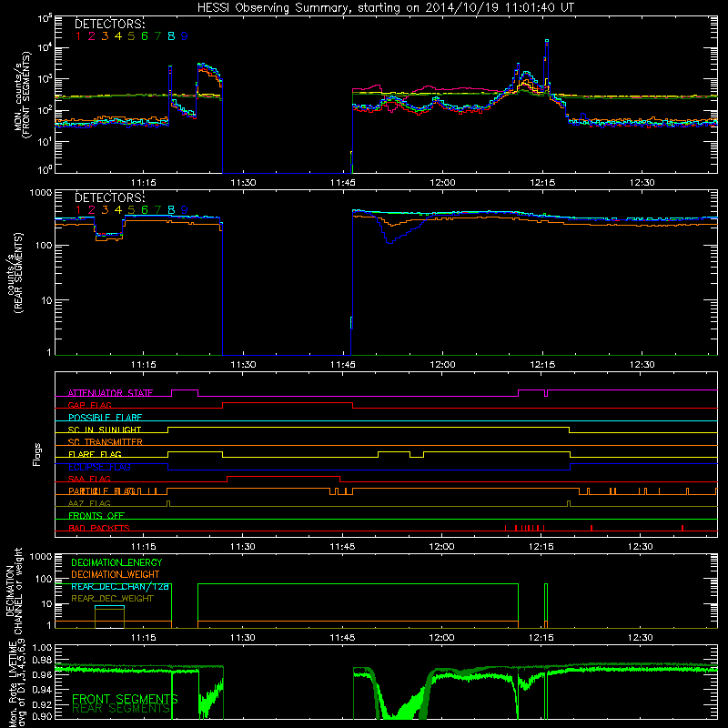The width and height of the screenshot is (728, 728).
Task: Click red detector 1 in front segments legend
Action: 78,36
